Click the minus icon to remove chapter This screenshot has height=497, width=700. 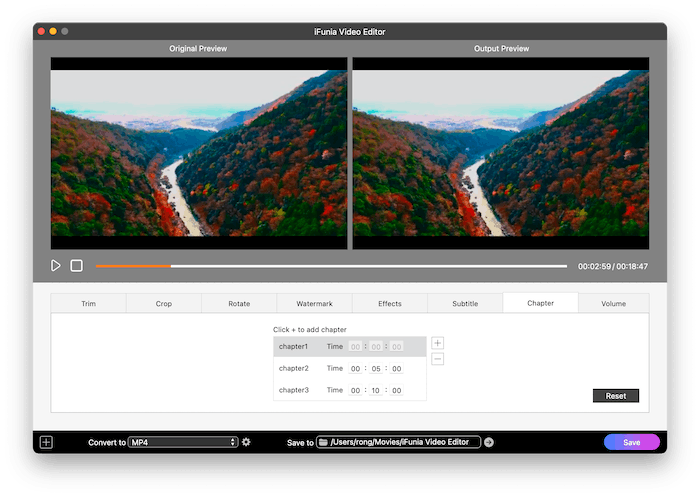pyautogui.click(x=437, y=359)
